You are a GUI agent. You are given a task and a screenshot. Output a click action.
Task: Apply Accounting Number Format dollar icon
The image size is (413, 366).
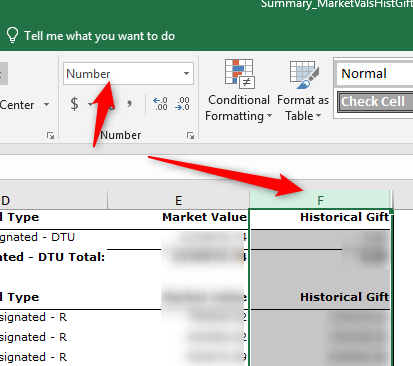[75, 104]
